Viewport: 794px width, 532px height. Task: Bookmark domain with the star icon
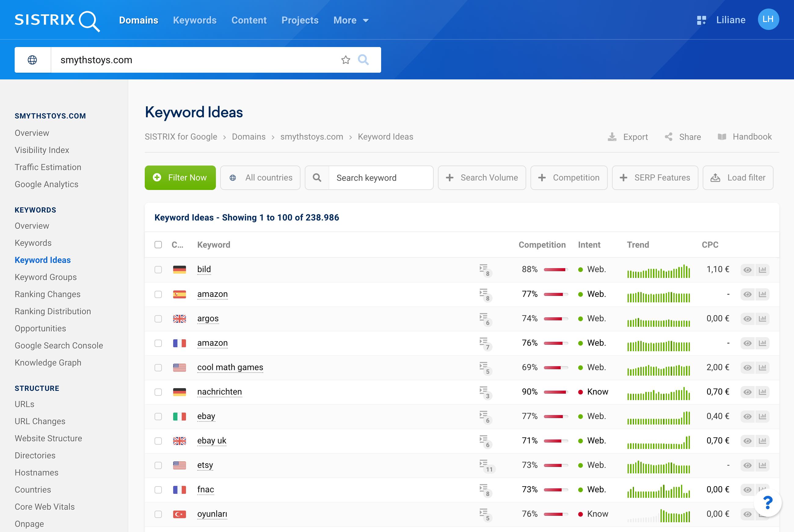point(346,60)
